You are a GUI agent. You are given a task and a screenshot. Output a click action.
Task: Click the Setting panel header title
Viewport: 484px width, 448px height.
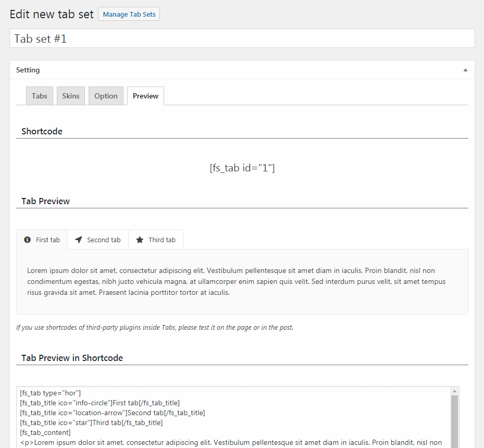(28, 70)
